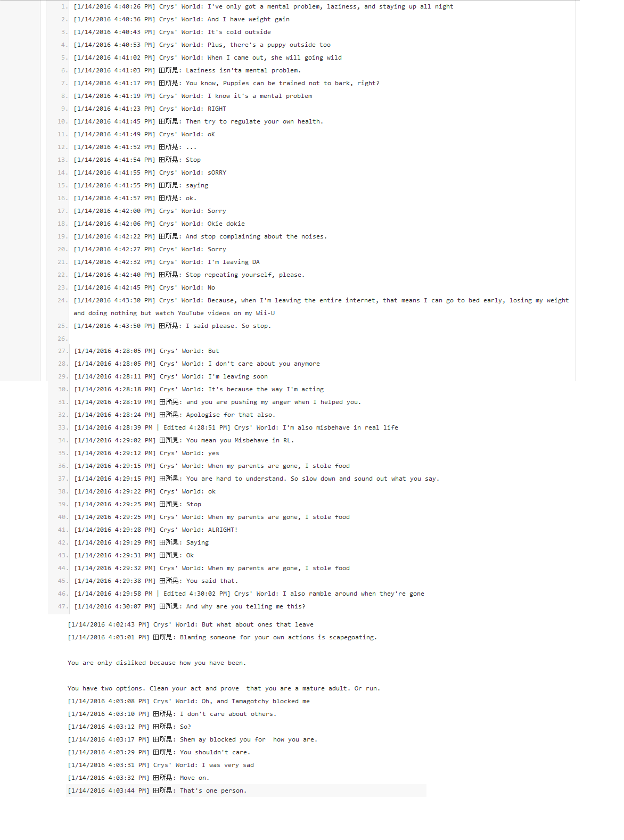Click the "I was very sad" message
The height and width of the screenshot is (840, 624).
161,765
